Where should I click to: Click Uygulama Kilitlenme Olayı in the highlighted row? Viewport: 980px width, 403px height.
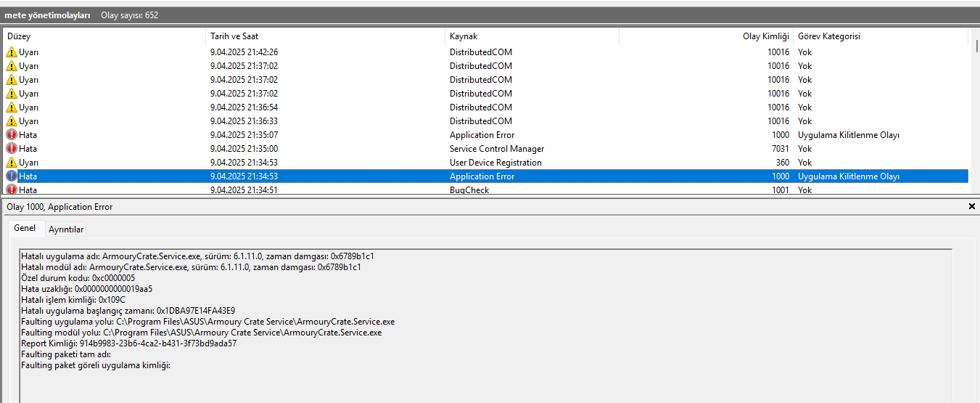click(849, 176)
